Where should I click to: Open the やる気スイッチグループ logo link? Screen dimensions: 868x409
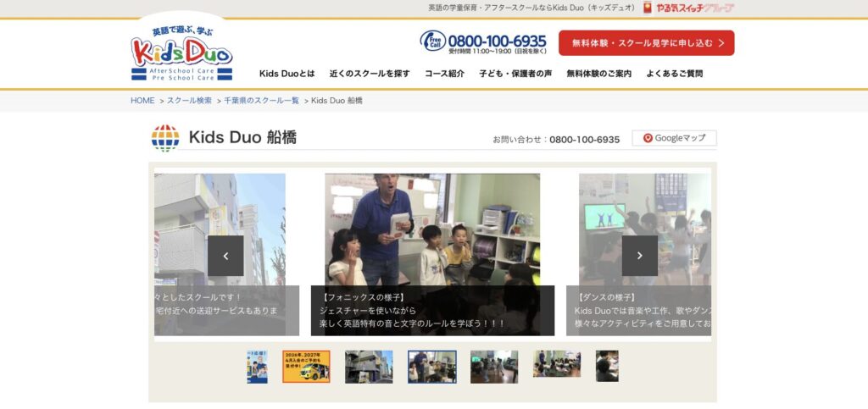[x=688, y=8]
